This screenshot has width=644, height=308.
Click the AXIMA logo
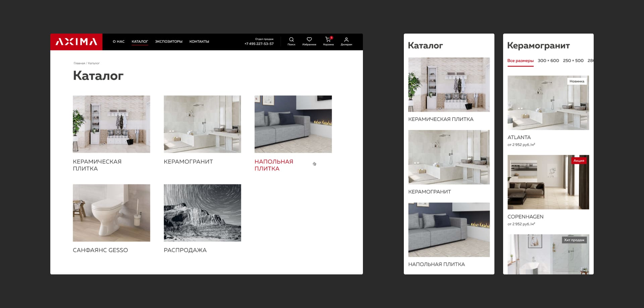pyautogui.click(x=76, y=42)
